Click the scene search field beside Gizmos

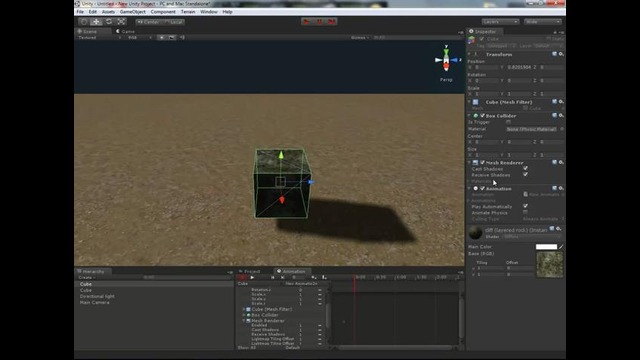(416, 38)
